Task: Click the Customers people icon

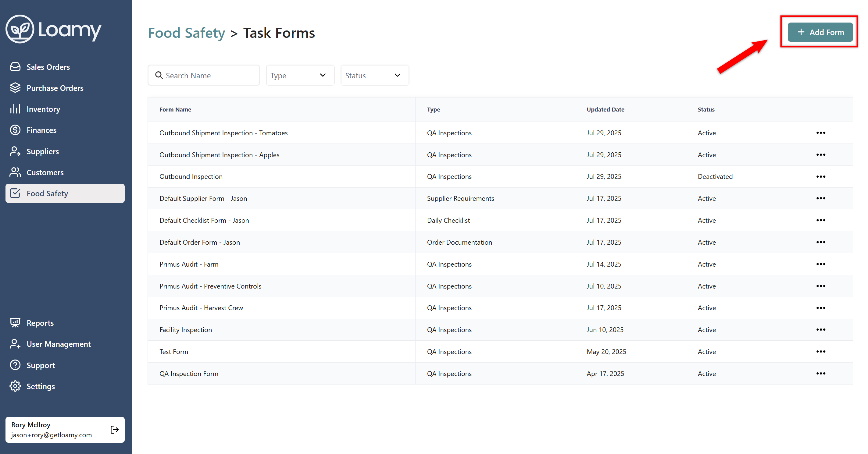Action: (15, 172)
